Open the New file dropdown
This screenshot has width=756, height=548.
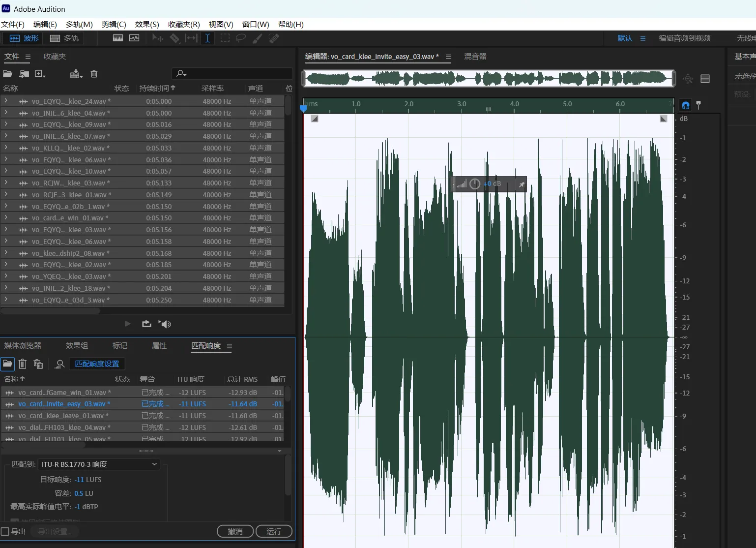pos(40,74)
